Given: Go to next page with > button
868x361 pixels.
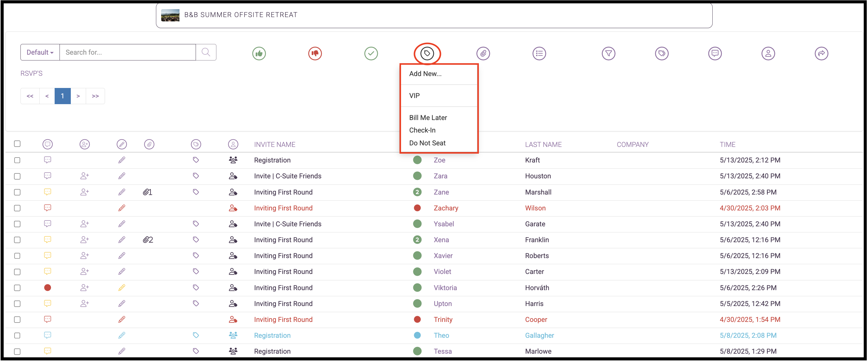Looking at the screenshot, I should 78,96.
